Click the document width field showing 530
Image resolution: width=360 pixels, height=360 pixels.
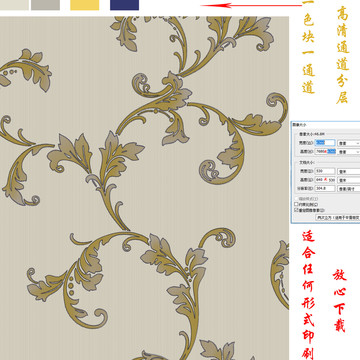[x=325, y=171]
